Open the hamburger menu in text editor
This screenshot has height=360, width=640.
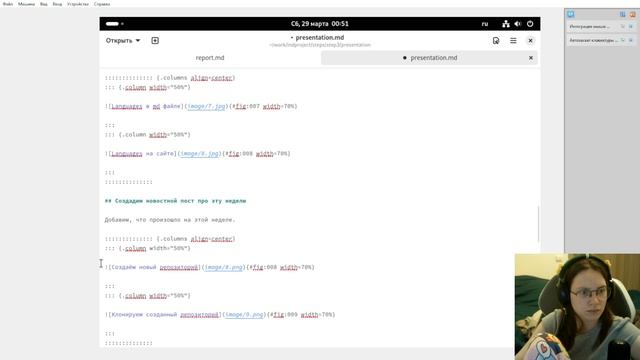(x=513, y=40)
